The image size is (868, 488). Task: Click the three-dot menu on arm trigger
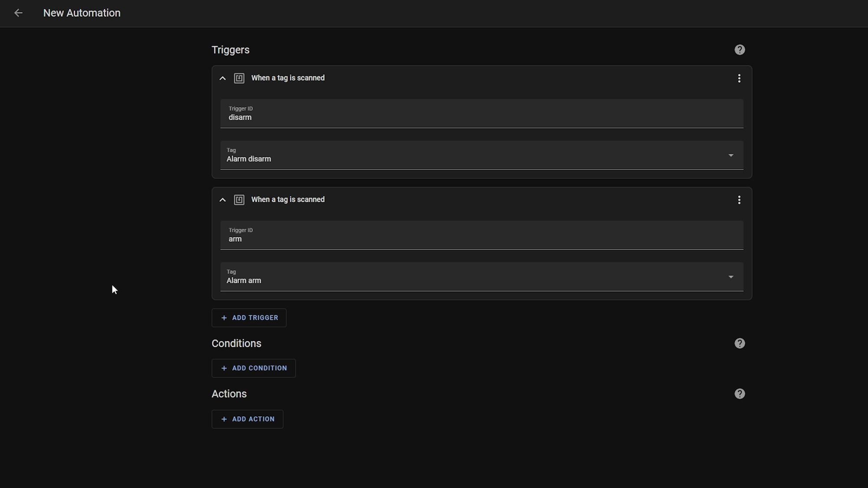point(739,200)
